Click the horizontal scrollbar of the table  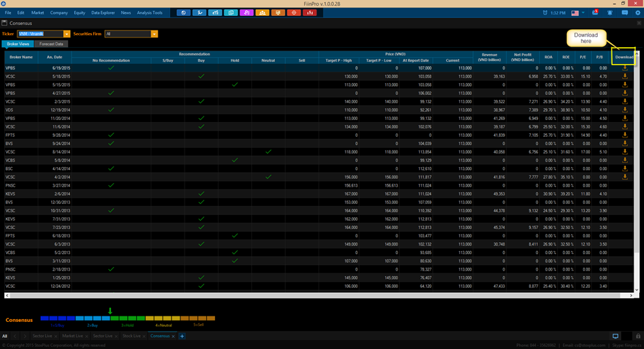pos(319,295)
